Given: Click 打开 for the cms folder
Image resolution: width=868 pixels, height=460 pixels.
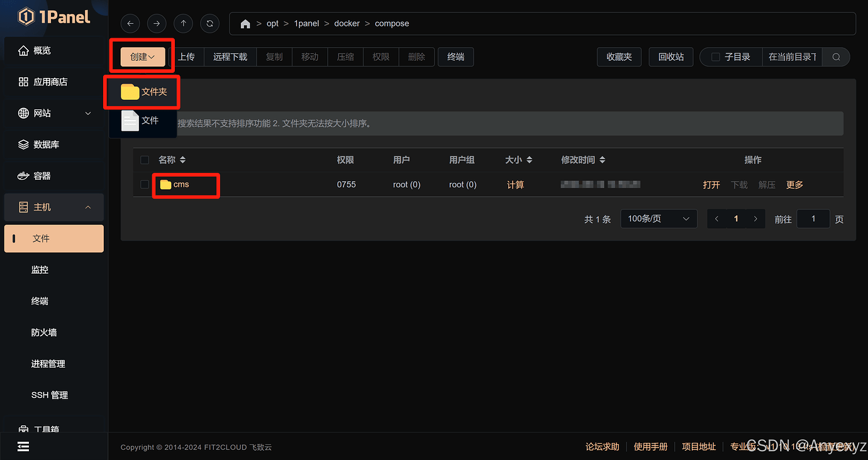Looking at the screenshot, I should point(711,185).
